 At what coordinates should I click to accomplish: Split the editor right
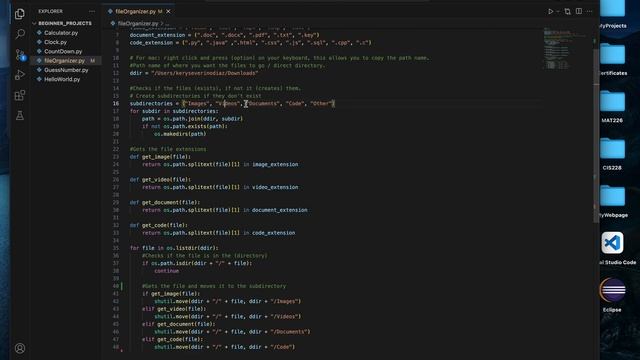pyautogui.click(x=579, y=11)
